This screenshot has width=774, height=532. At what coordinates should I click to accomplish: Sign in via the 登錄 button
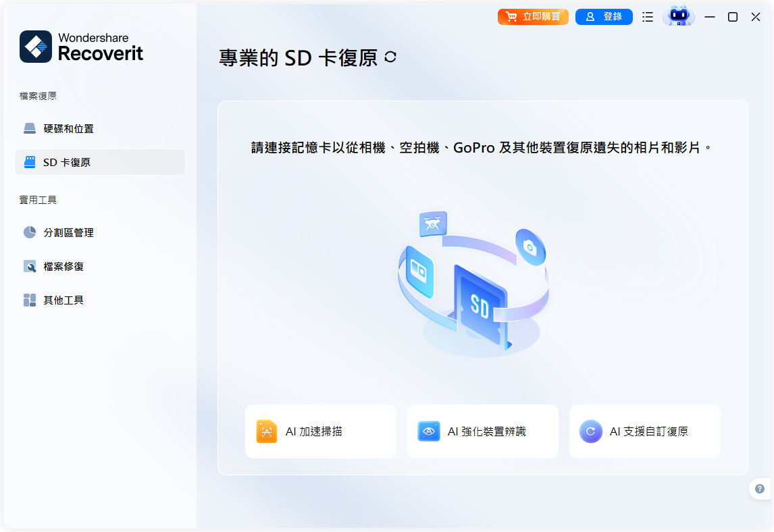(604, 16)
